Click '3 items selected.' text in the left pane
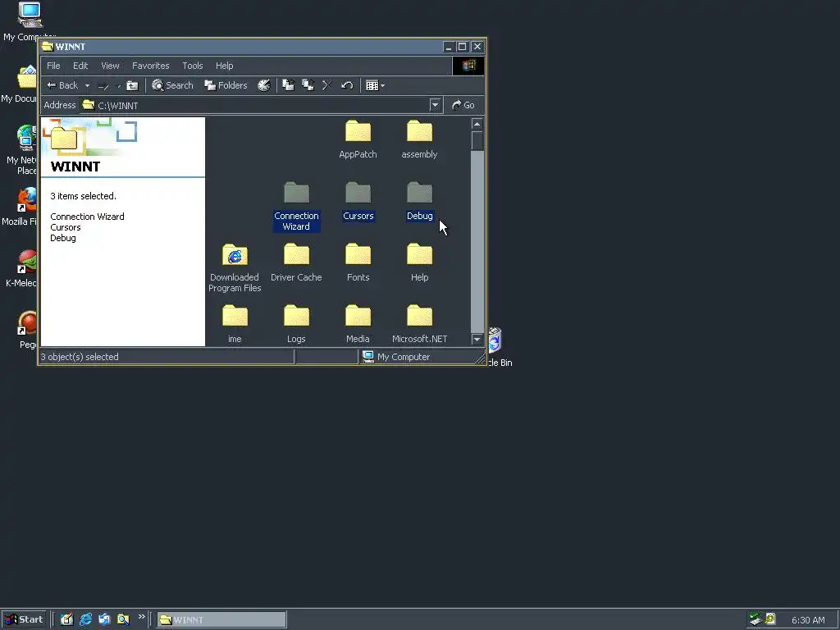840x630 pixels. [x=83, y=196]
